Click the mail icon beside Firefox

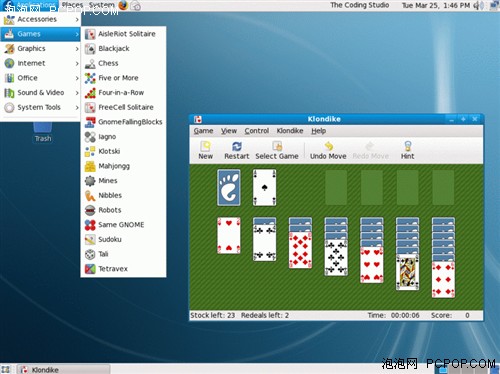(x=135, y=6)
